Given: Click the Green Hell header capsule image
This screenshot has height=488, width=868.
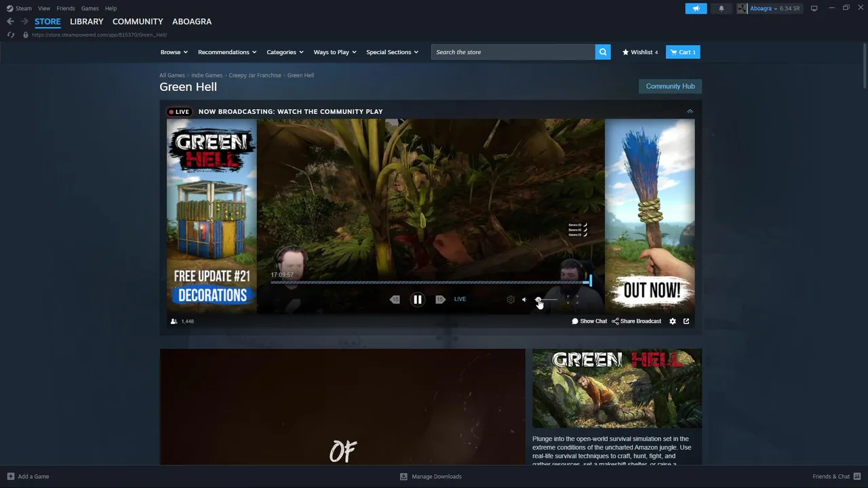Looking at the screenshot, I should (x=617, y=388).
